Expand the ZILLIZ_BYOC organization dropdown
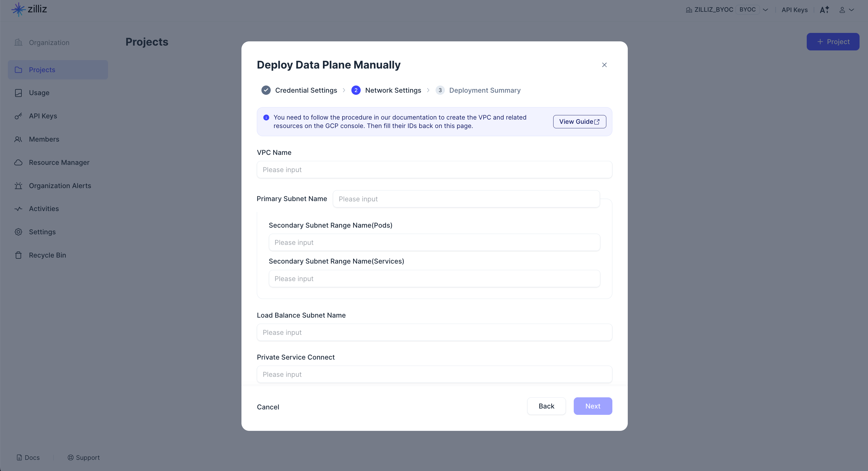The image size is (868, 471). click(x=765, y=10)
